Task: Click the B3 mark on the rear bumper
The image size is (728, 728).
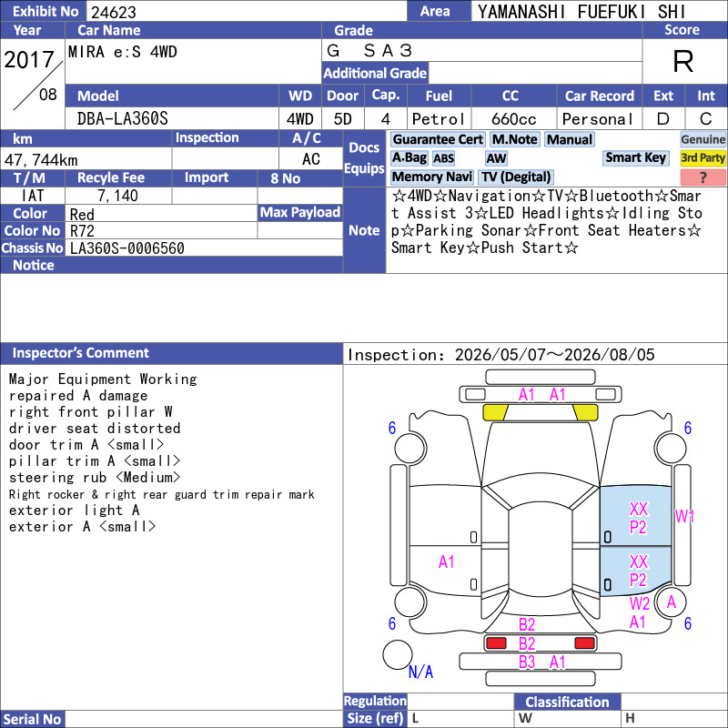Action: point(527,662)
